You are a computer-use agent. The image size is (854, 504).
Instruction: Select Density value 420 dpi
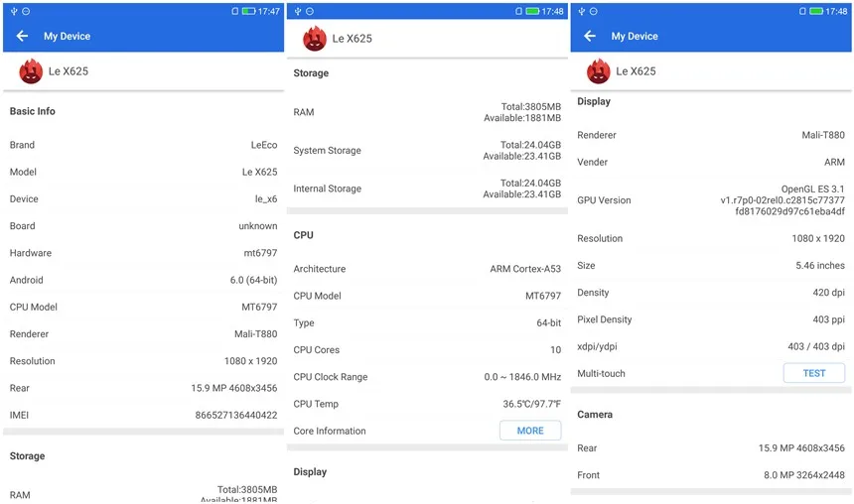tap(828, 293)
